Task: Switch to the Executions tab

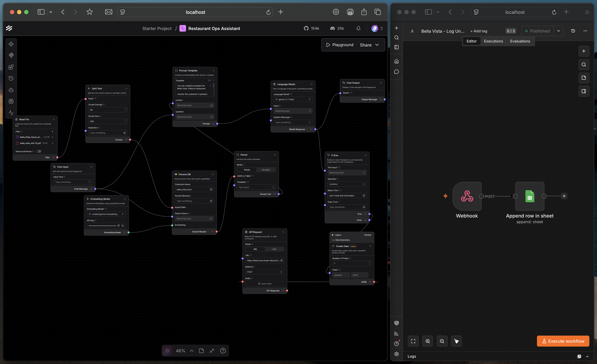Action: point(493,41)
